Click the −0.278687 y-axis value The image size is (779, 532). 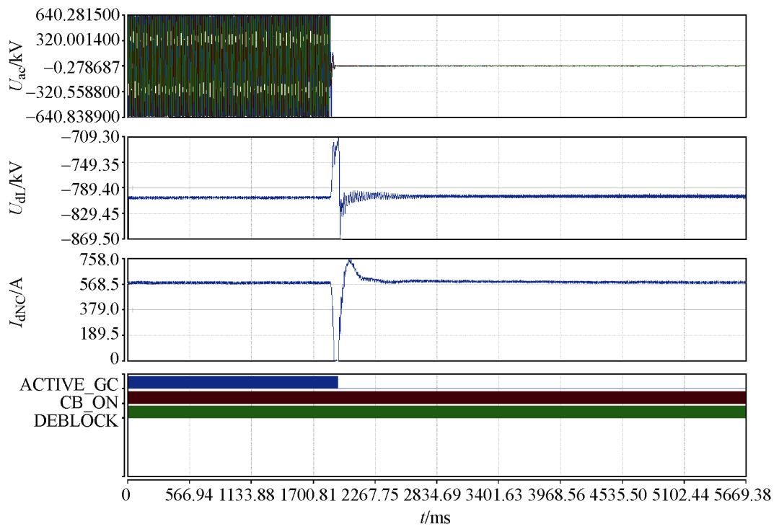[82, 66]
